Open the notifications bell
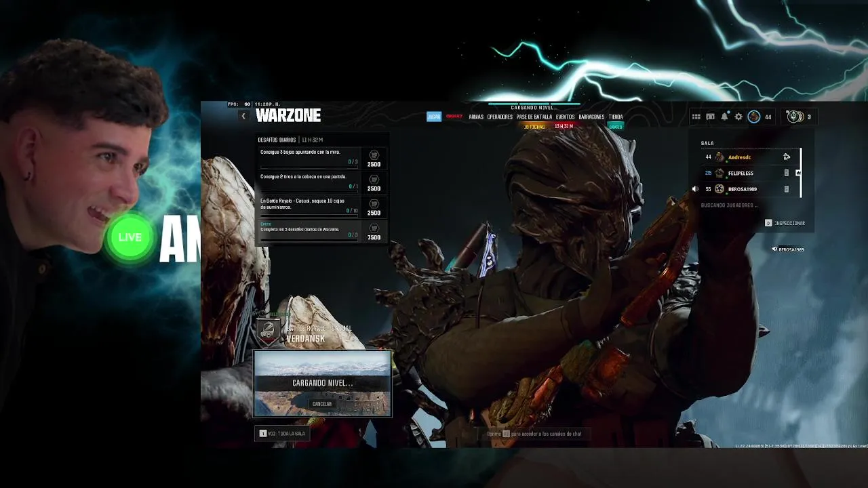The width and height of the screenshot is (868, 488). [724, 117]
